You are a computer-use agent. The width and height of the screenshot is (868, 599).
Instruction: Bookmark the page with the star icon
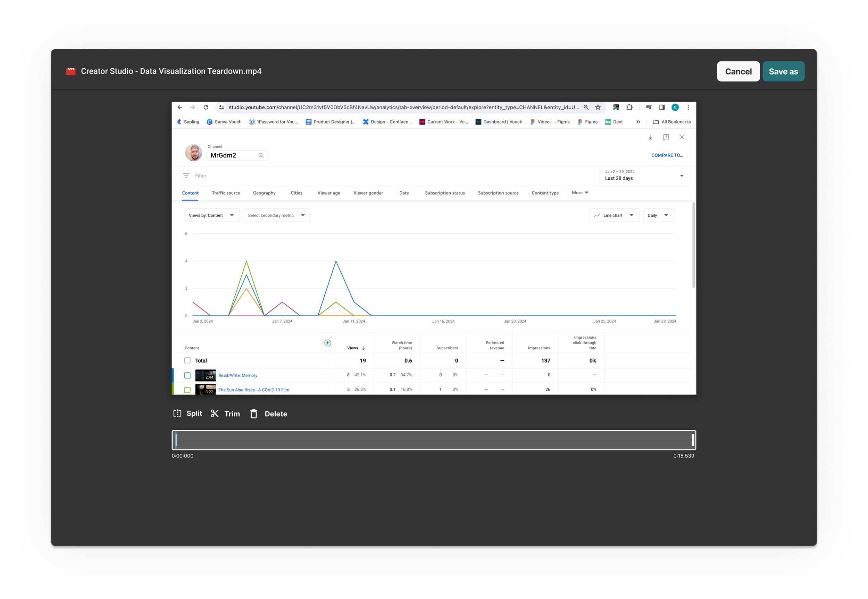click(x=598, y=107)
